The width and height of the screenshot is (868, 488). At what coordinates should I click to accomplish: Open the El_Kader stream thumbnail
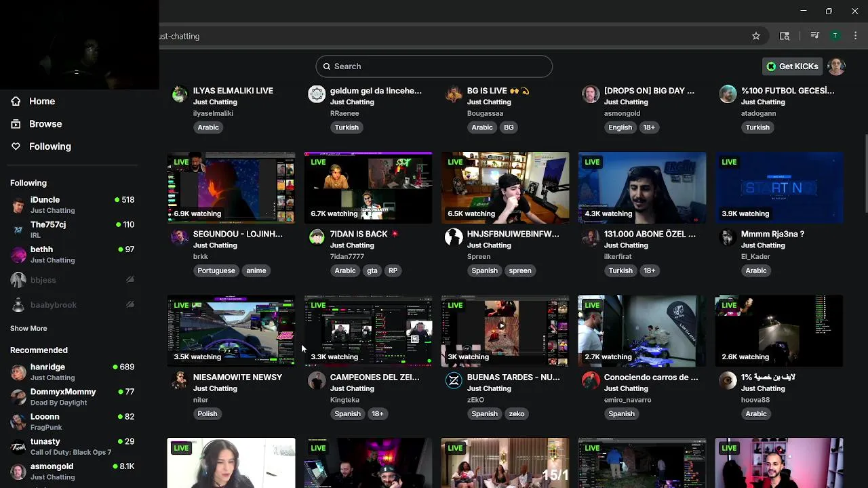coord(779,188)
